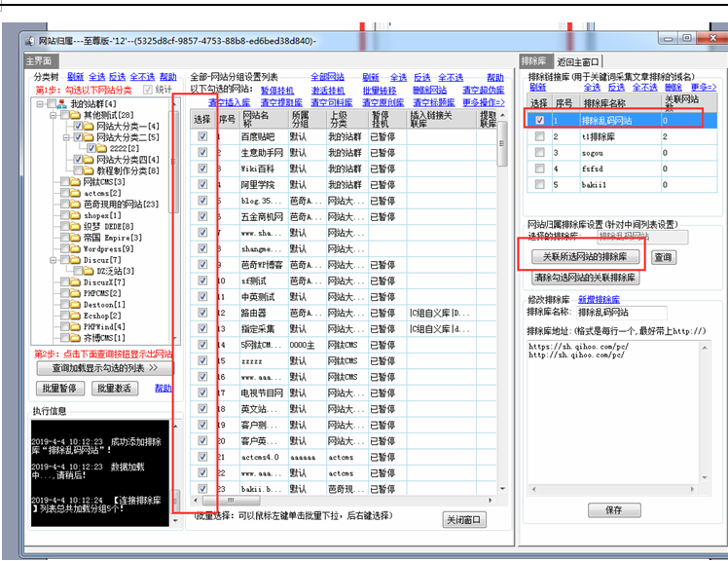This screenshot has width=728, height=561.
Task: Click the app icon in the 网站归属 title bar
Action: pyautogui.click(x=30, y=41)
